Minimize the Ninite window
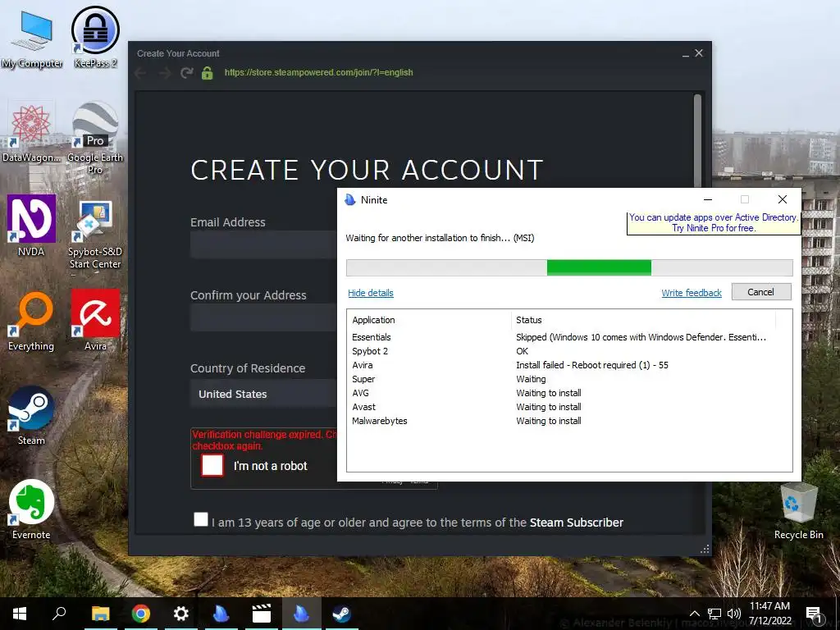Screen dimensions: 840x630 [708, 199]
